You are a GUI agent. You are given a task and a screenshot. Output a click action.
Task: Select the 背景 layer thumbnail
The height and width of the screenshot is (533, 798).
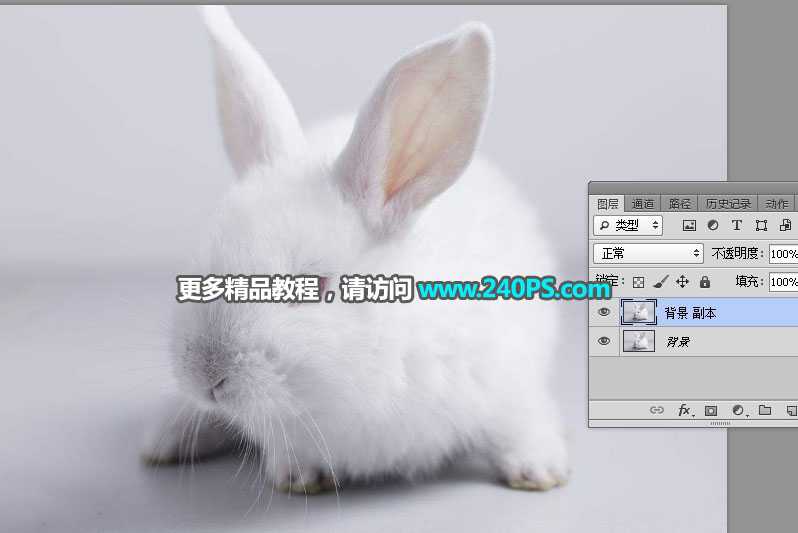pos(637,342)
